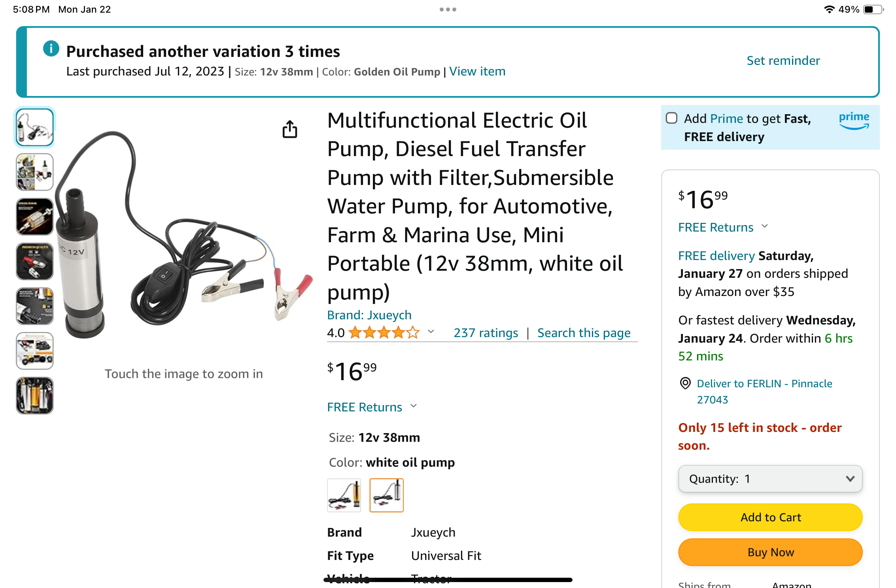Check the Add Prime checkbox

pyautogui.click(x=671, y=118)
